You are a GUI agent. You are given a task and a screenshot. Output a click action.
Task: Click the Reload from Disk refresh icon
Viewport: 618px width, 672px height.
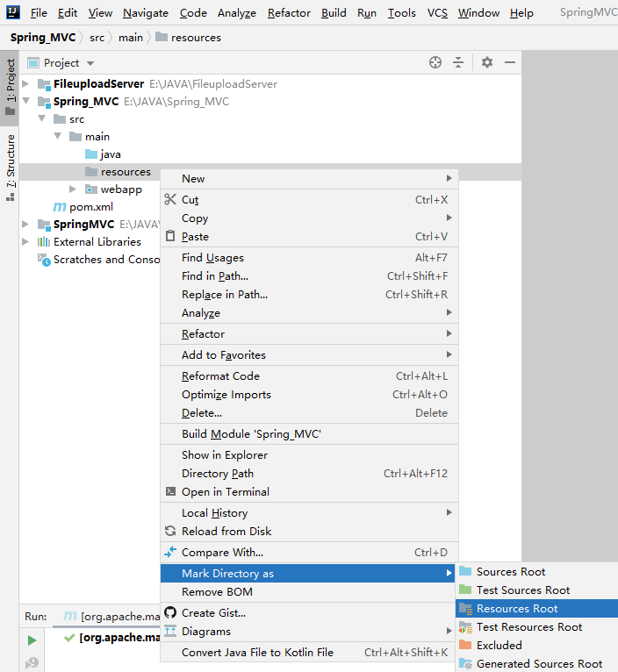click(x=170, y=531)
